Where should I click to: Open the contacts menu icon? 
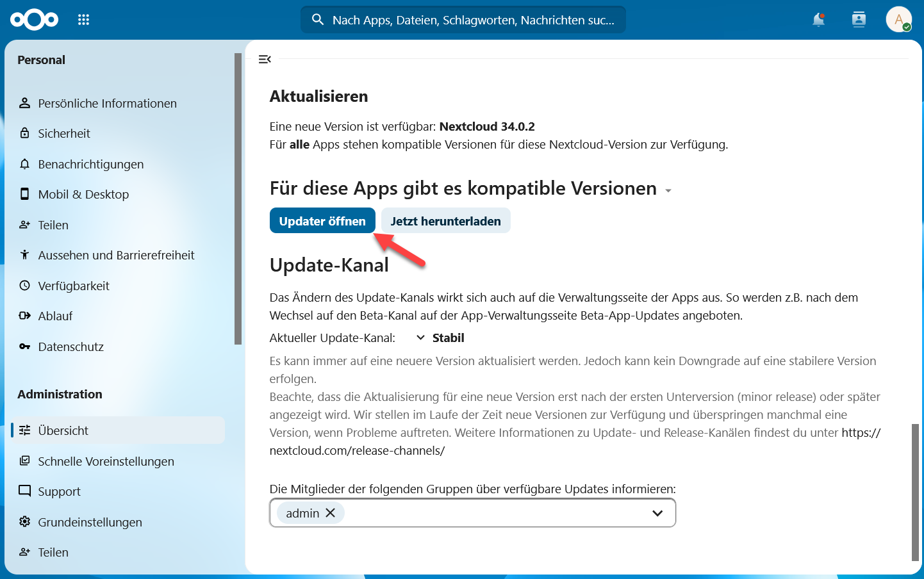tap(859, 20)
